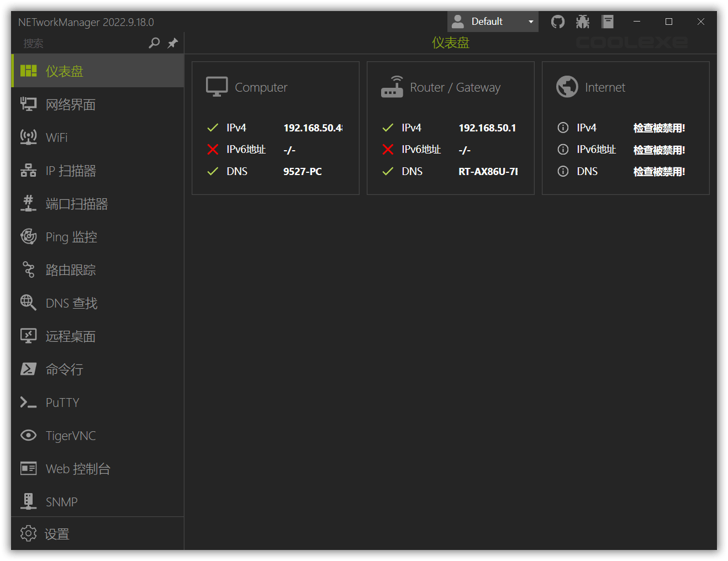Click the PuTTY prompt icon
The image size is (728, 561).
coord(28,402)
